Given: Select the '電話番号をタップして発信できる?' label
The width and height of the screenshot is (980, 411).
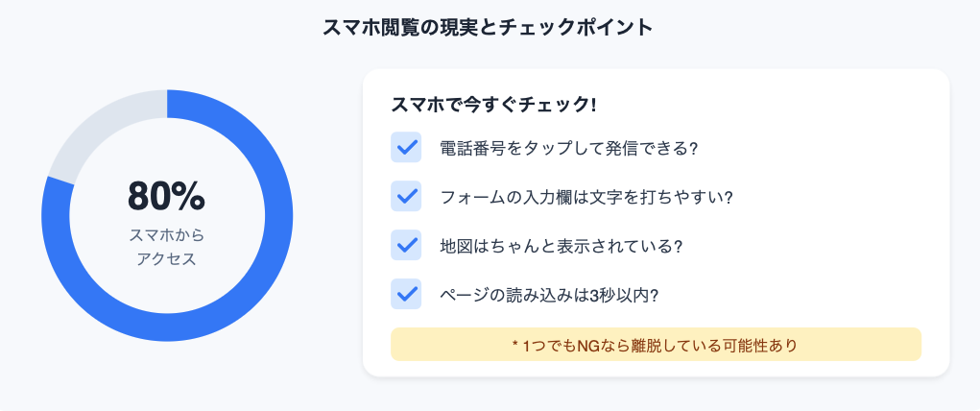Looking at the screenshot, I should coord(567,149).
